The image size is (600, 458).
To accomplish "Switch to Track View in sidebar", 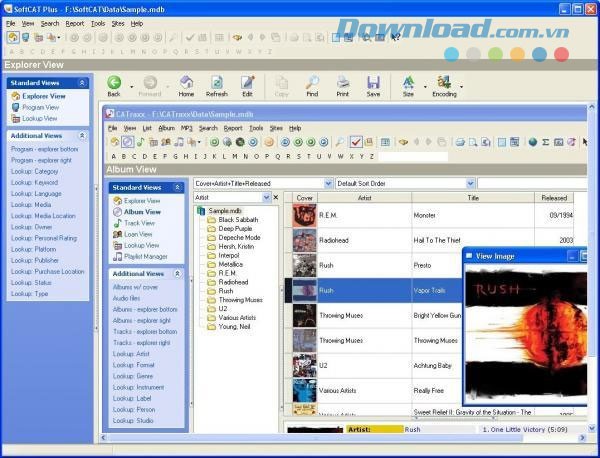I will click(x=139, y=223).
